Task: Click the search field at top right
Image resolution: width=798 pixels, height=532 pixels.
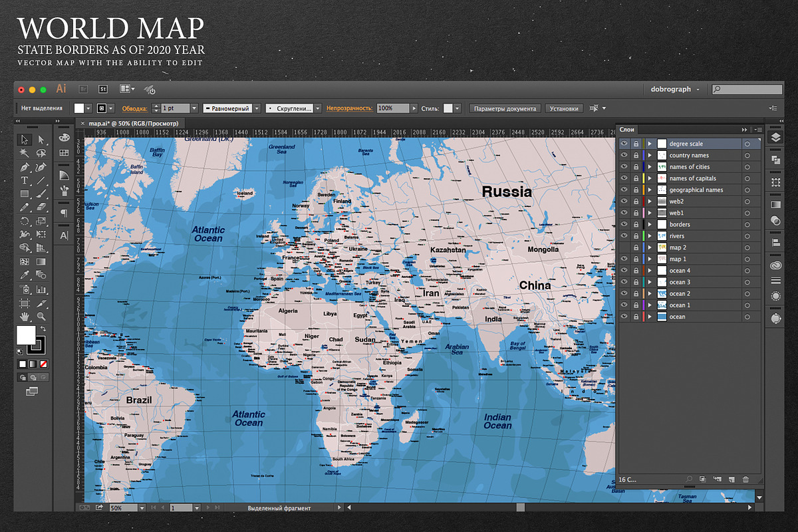Action: point(747,88)
